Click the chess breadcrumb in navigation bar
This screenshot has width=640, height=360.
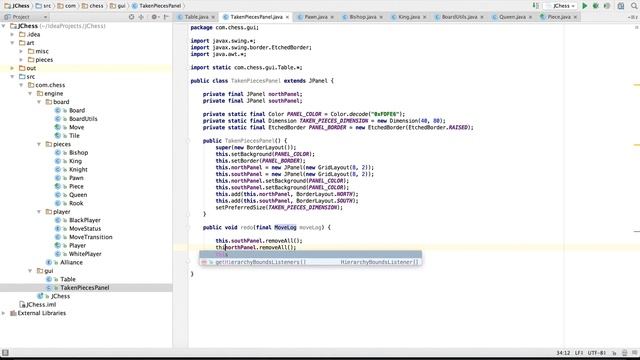(x=92, y=6)
